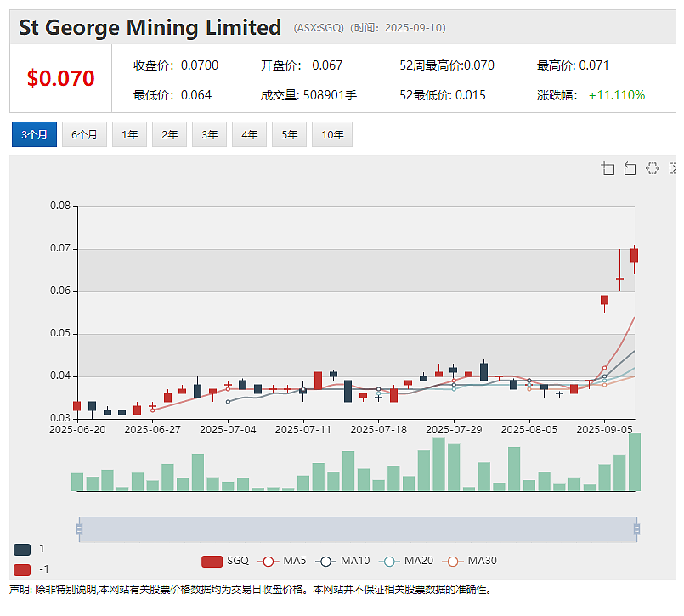This screenshot has height=616, width=684.
Task: Toggle MA5 line in legend
Action: (x=282, y=561)
